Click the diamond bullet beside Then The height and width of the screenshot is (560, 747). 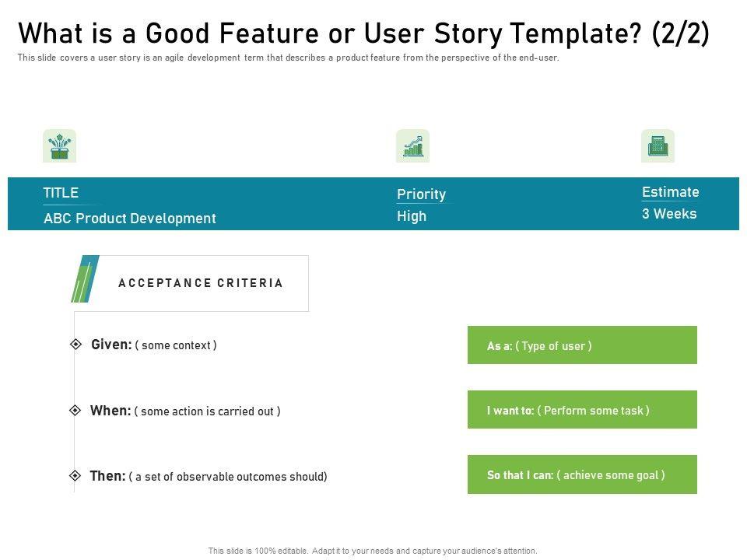coord(75,475)
